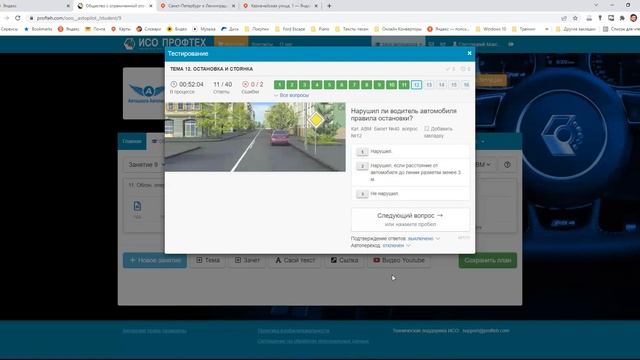Go to question 7 in the number strip
This screenshot has width=640, height=360.
pos(354,84)
